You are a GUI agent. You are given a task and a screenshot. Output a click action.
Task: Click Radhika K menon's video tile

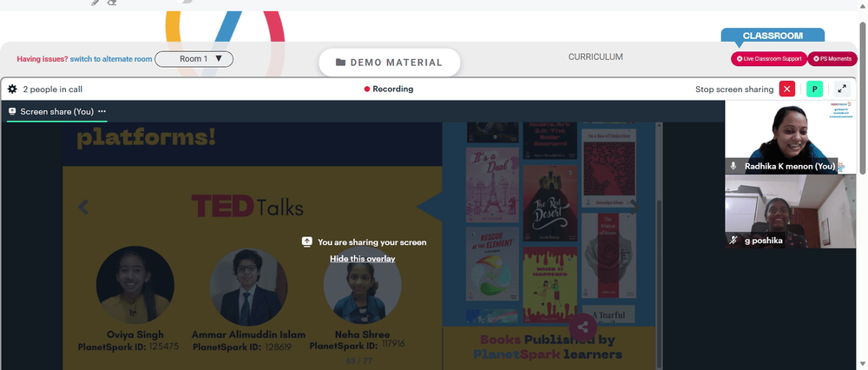click(x=790, y=137)
